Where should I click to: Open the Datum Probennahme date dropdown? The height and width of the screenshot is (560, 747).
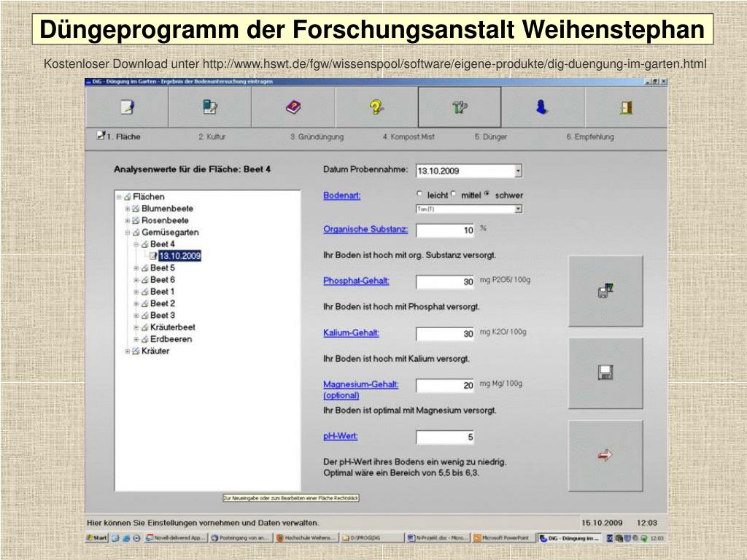click(x=519, y=171)
